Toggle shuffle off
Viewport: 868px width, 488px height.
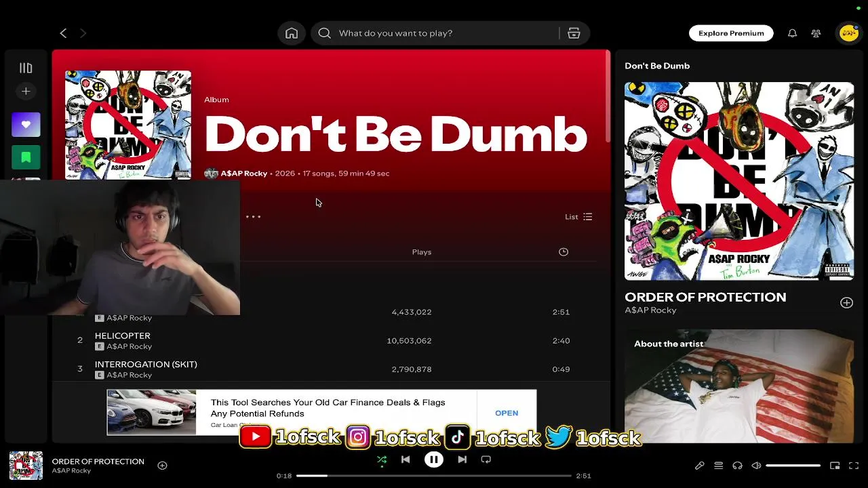click(382, 460)
